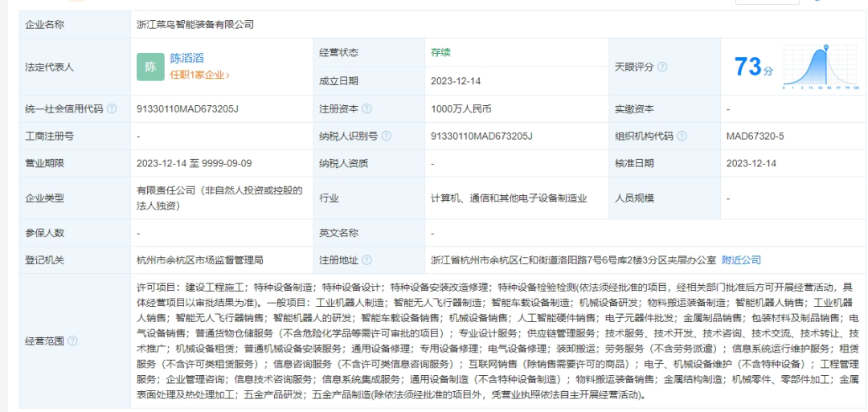Click the 登记机关 label cell

point(75,260)
